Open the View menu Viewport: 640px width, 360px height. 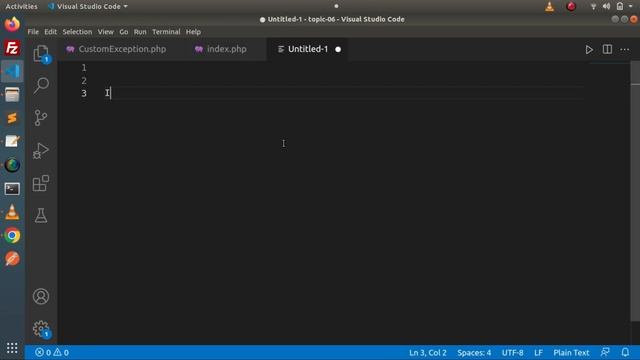point(106,32)
